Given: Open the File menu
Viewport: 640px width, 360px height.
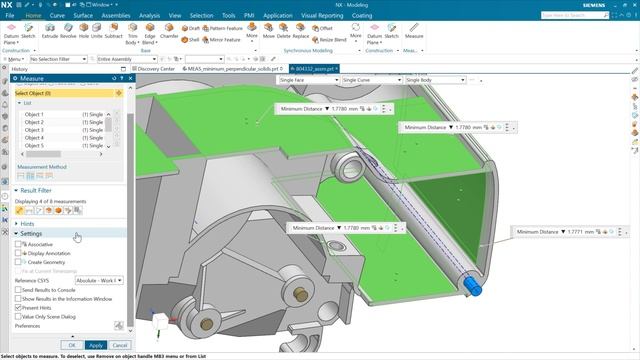Looking at the screenshot, I should (10, 16).
